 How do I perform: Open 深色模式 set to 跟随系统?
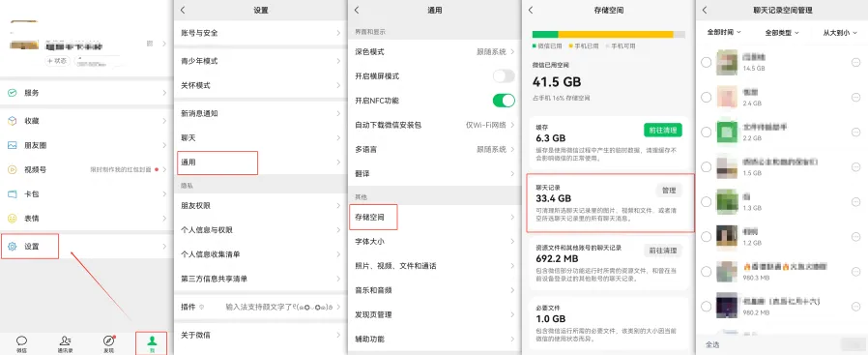coord(435,51)
